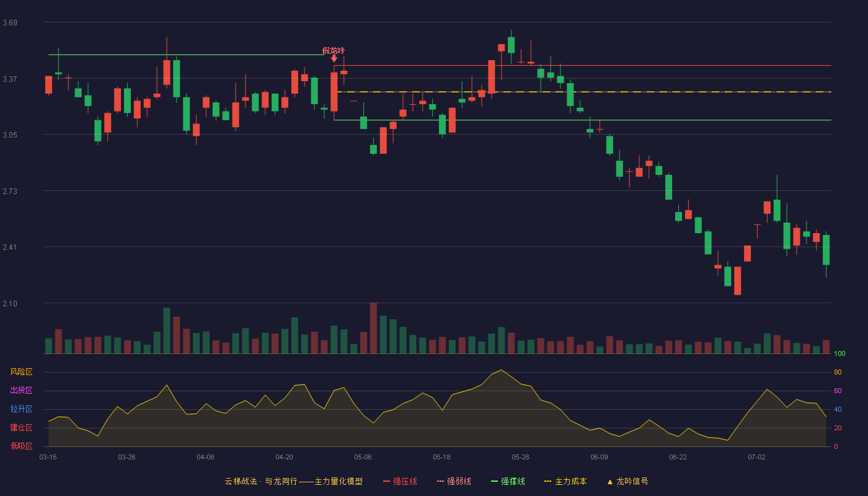
Task: Click the 3.05 price axis label
Action: [x=10, y=135]
